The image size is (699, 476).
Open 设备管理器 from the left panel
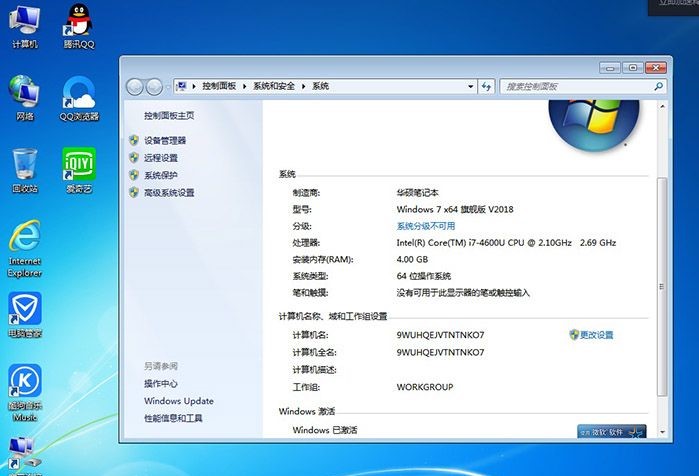[165, 141]
